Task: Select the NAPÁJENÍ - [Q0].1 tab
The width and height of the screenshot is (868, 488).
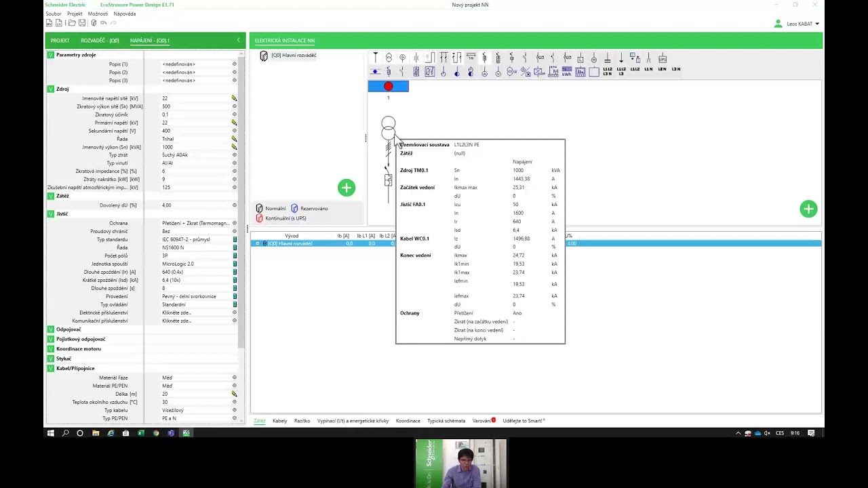Action: (150, 41)
